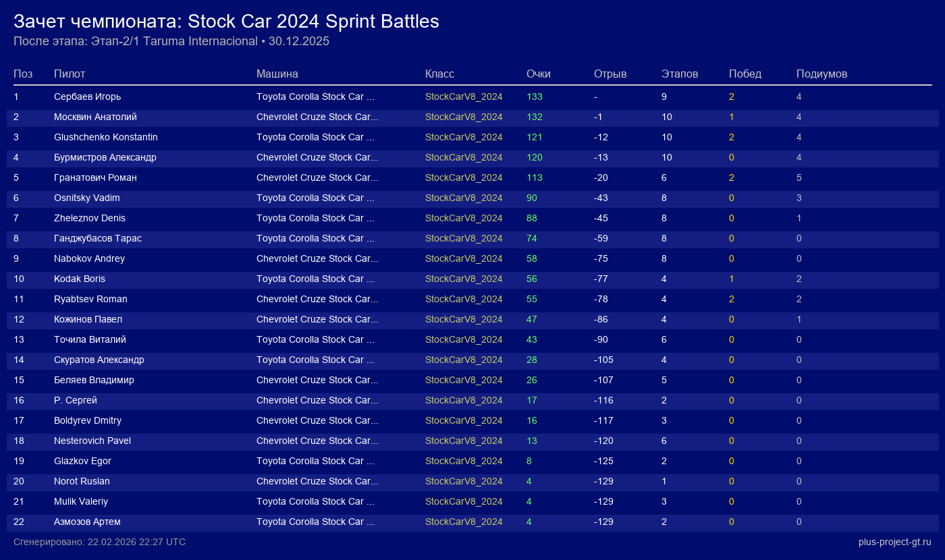Click the Подиумов column header
Screen dimensions: 945x560
coord(821,74)
